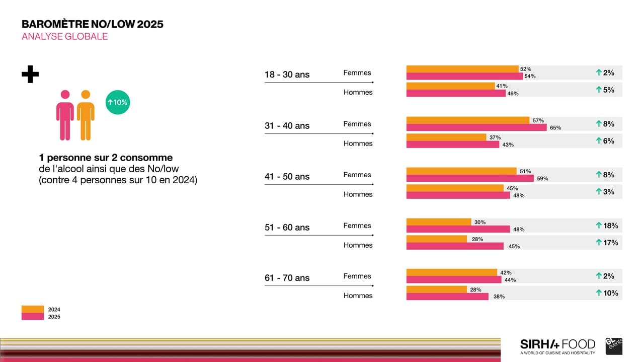Click the 65% pink bar for Femmes 31-40
Viewport: 644px width, 362px height.
tap(476, 127)
